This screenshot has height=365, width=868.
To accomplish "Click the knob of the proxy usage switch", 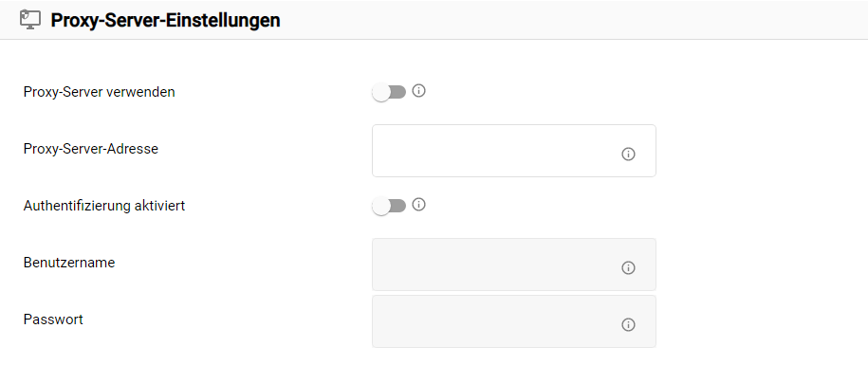I will (x=380, y=92).
